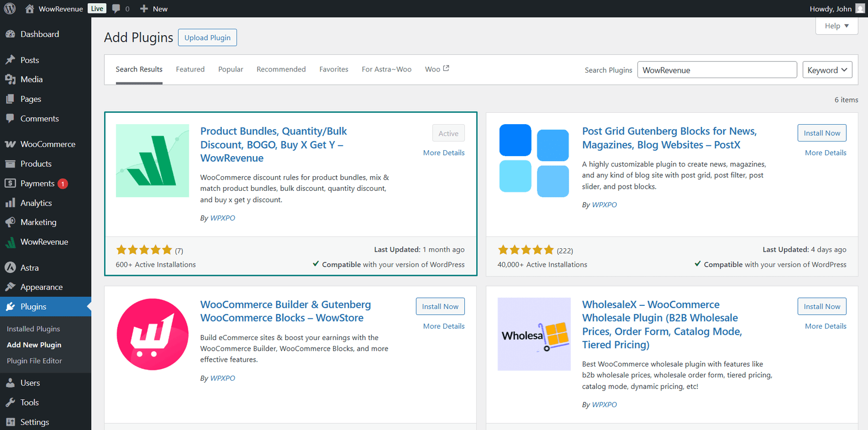Open Installed Plugins submenu item
Viewport: 868px width, 430px height.
pos(33,329)
